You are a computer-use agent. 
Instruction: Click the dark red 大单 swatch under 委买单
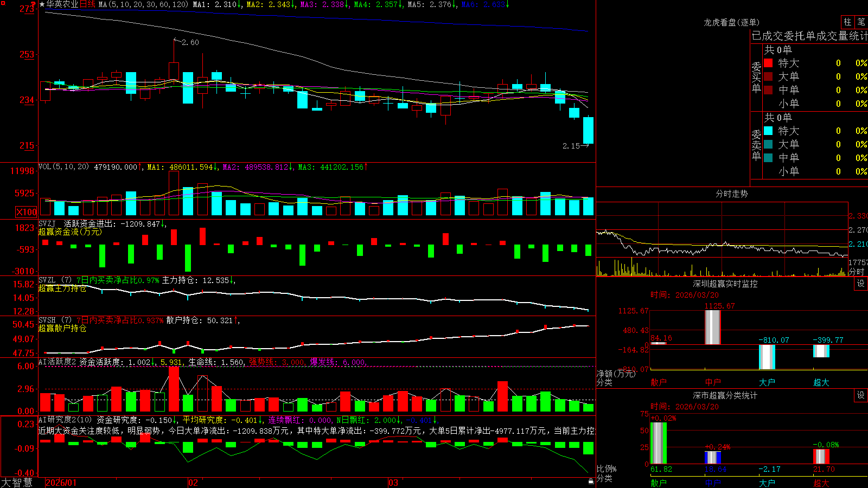768,76
